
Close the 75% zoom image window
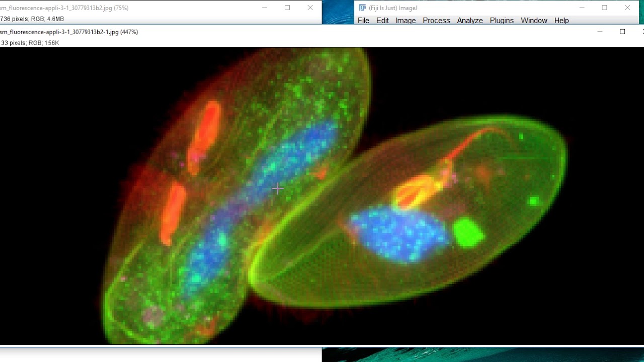click(310, 8)
